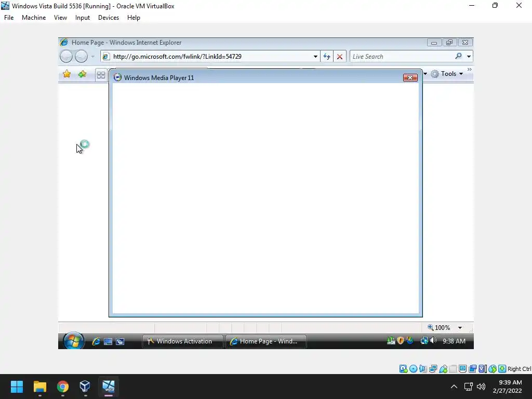532x399 pixels.
Task: Show hidden icons in host system tray
Action: (x=454, y=387)
